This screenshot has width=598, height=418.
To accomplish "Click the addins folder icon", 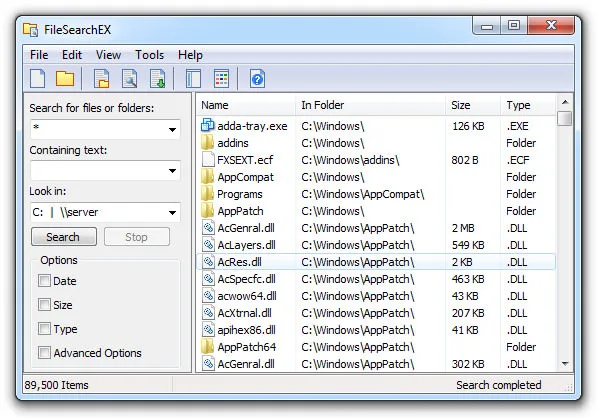I will [207, 143].
